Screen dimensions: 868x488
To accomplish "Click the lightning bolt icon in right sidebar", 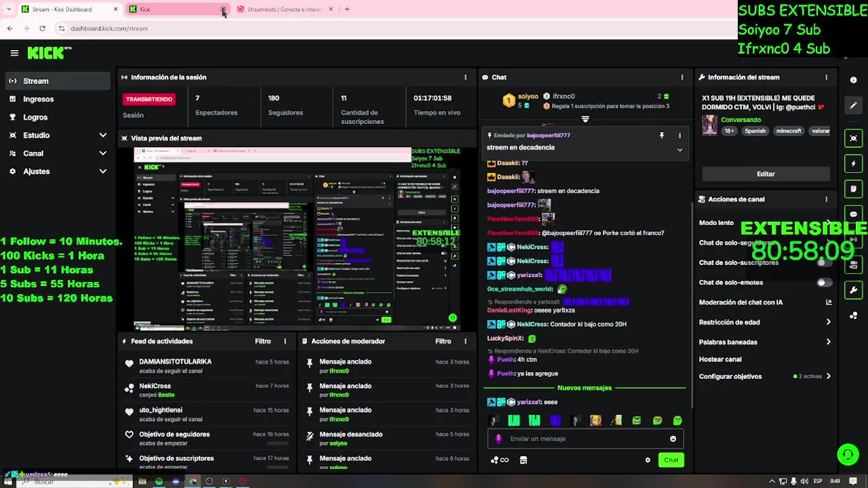I will [x=853, y=163].
